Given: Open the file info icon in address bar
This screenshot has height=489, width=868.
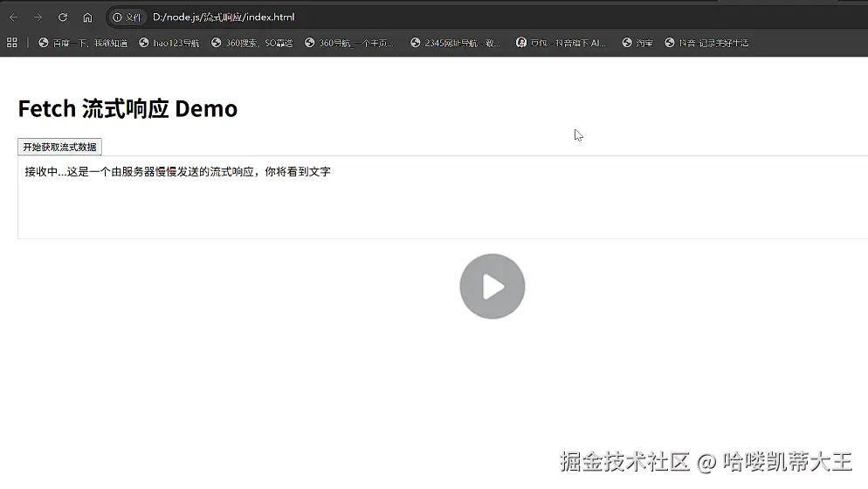Looking at the screenshot, I should (127, 17).
